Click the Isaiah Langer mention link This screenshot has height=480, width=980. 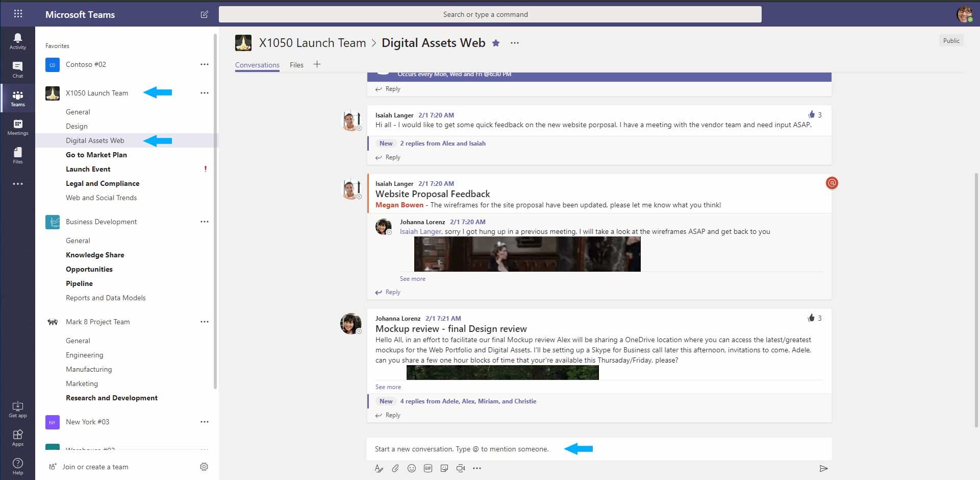tap(420, 231)
